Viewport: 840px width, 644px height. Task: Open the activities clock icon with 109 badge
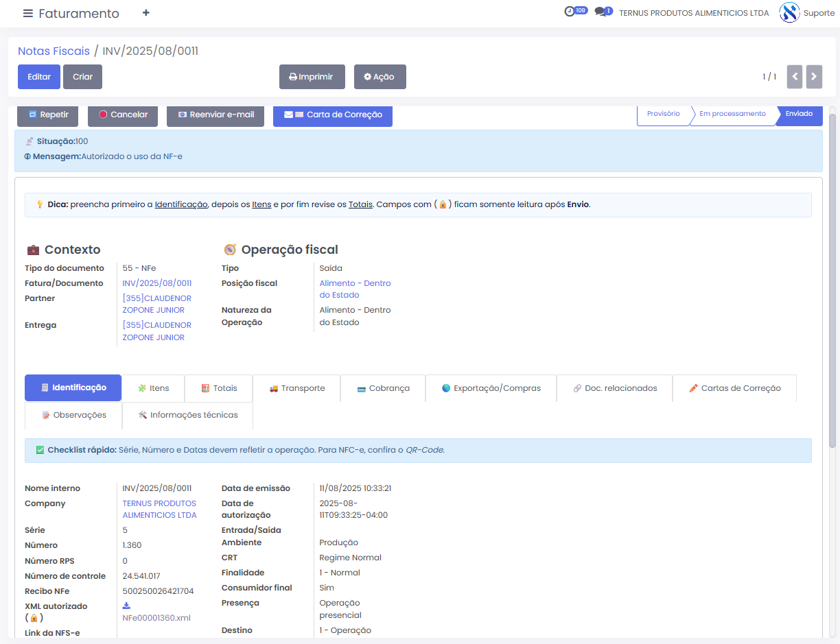570,12
